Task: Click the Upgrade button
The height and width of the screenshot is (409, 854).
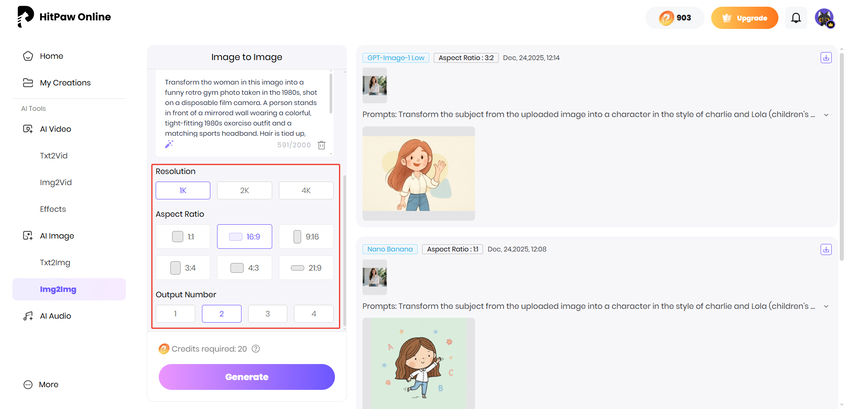Action: click(x=743, y=18)
